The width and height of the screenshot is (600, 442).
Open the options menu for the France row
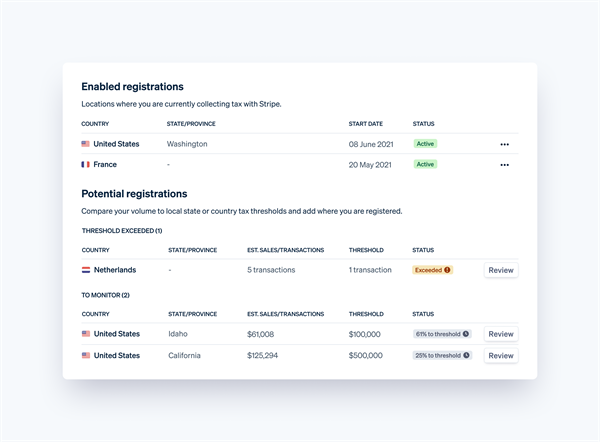(504, 165)
